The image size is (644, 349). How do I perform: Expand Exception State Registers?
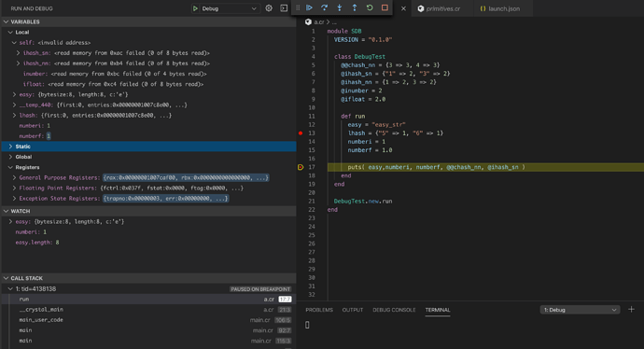pos(14,199)
